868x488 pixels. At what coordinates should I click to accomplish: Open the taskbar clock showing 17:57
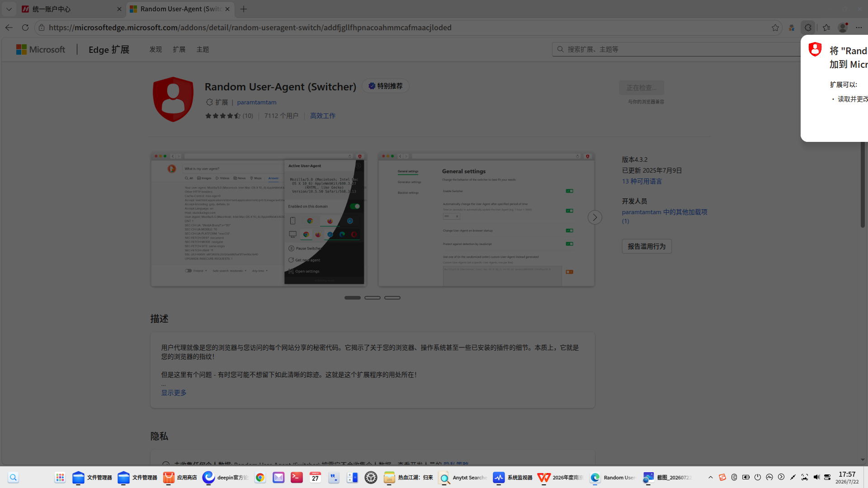[x=847, y=477]
